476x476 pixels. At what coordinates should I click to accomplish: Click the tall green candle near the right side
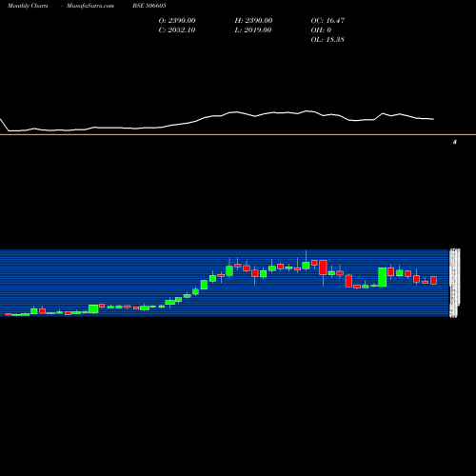(383, 277)
